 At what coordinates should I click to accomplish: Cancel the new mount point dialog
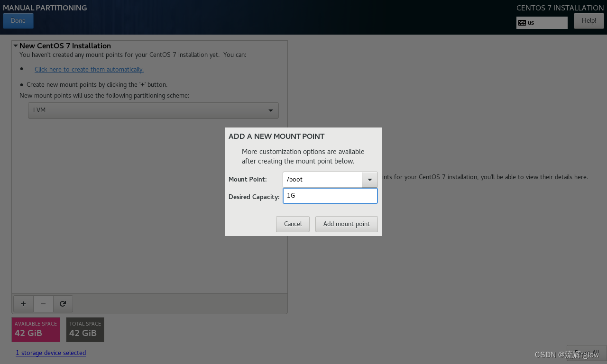[x=293, y=224]
